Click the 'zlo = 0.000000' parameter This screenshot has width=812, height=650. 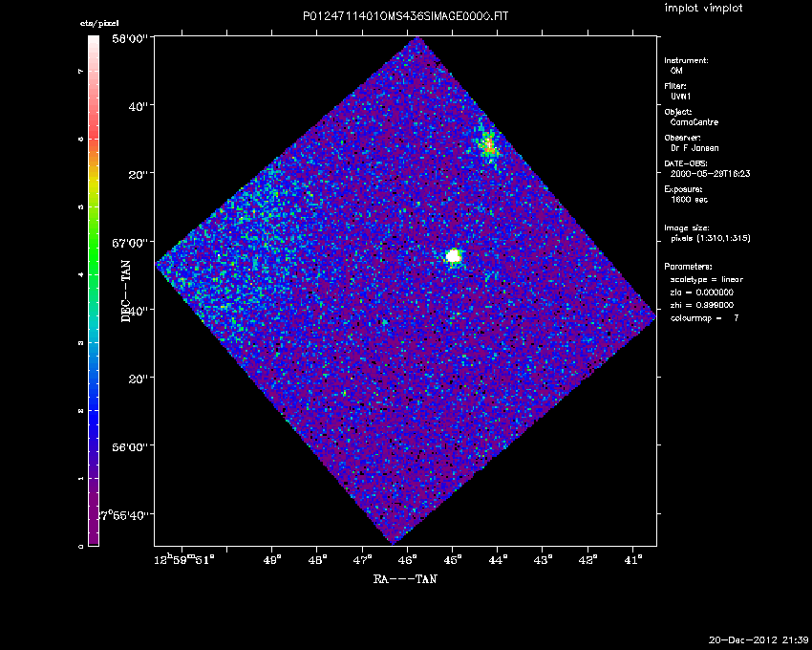point(702,292)
